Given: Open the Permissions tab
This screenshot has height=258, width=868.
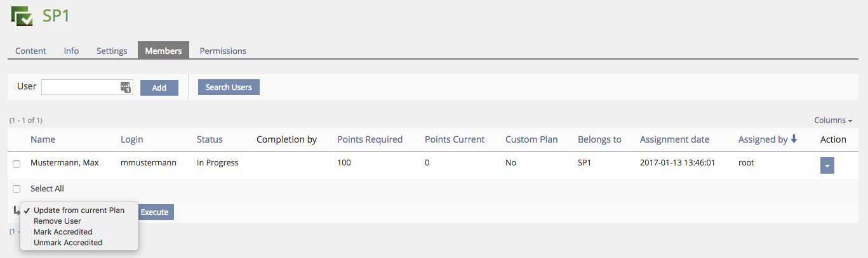Looking at the screenshot, I should tap(223, 51).
